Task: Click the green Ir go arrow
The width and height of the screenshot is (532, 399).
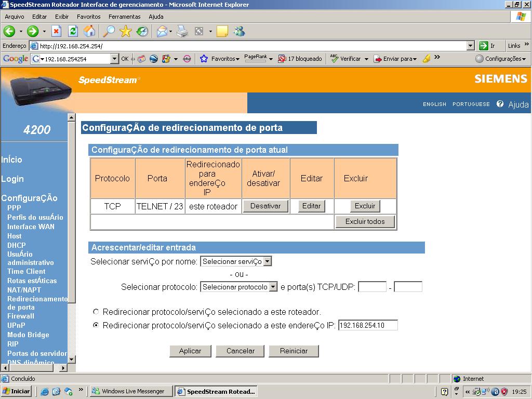Action: point(484,46)
